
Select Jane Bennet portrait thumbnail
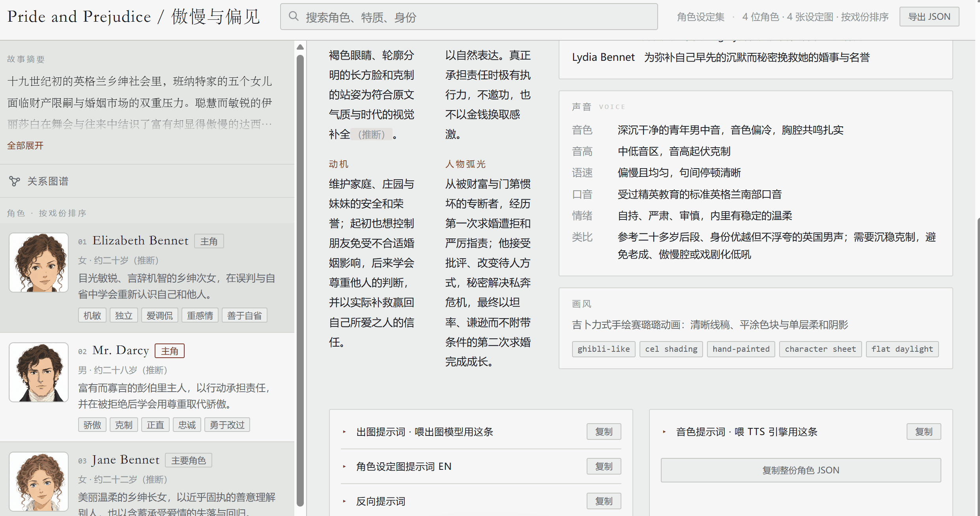click(39, 482)
